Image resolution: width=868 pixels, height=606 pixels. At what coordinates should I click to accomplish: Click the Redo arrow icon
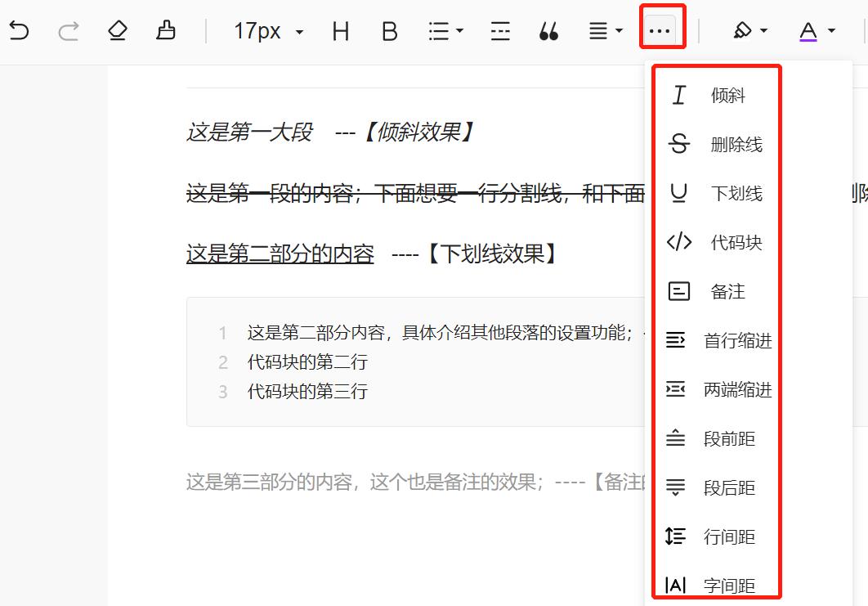click(x=69, y=30)
